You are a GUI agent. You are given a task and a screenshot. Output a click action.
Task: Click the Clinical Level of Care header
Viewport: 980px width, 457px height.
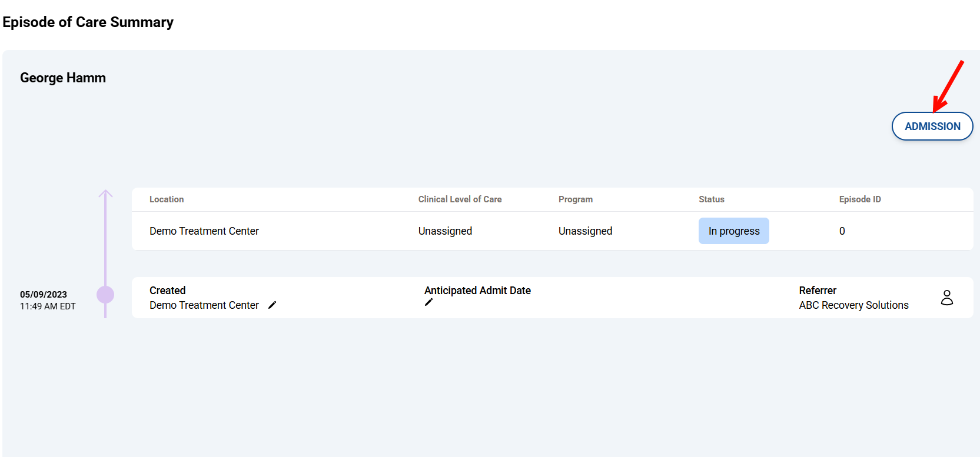click(x=460, y=199)
